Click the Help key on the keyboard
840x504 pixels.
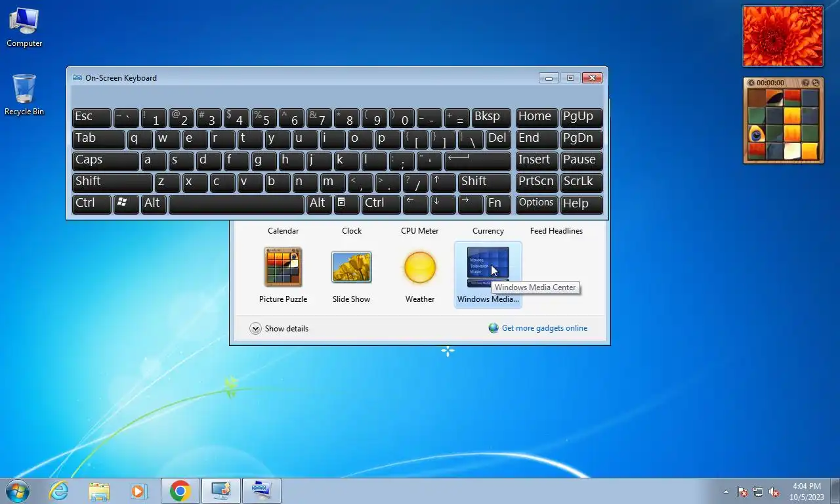(581, 204)
